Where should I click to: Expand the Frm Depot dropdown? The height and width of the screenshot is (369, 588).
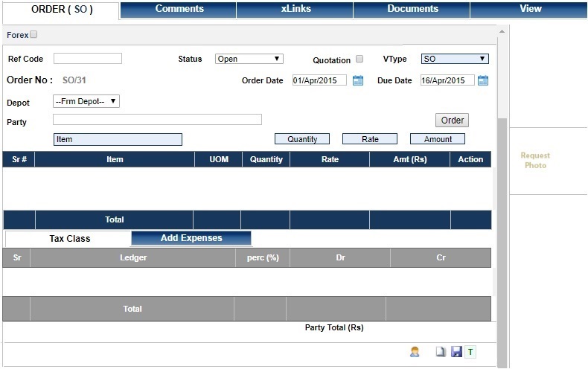[x=86, y=101]
